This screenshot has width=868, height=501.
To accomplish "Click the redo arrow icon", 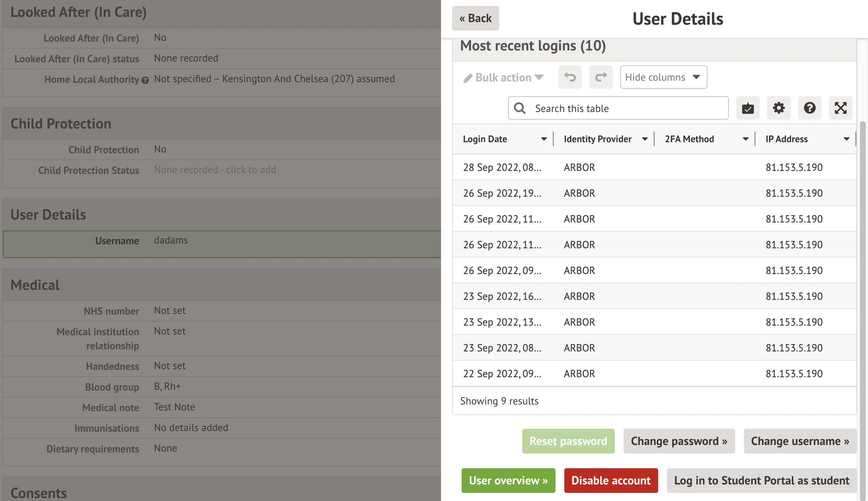I will (601, 77).
